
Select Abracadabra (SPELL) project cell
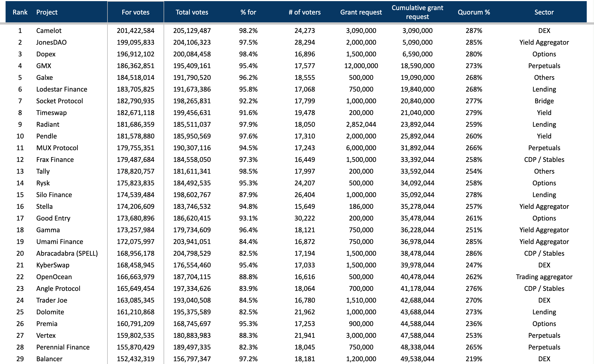[67, 253]
